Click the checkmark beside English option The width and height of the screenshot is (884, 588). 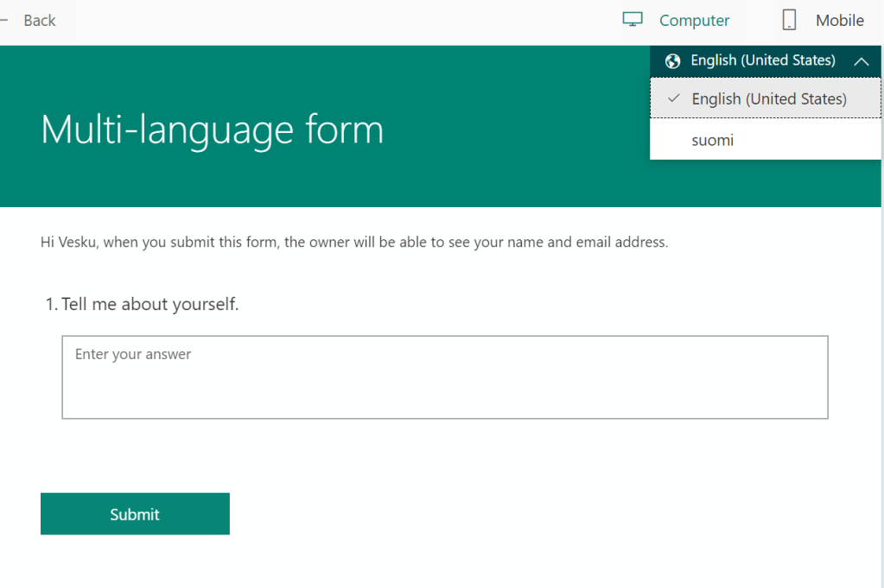point(674,98)
